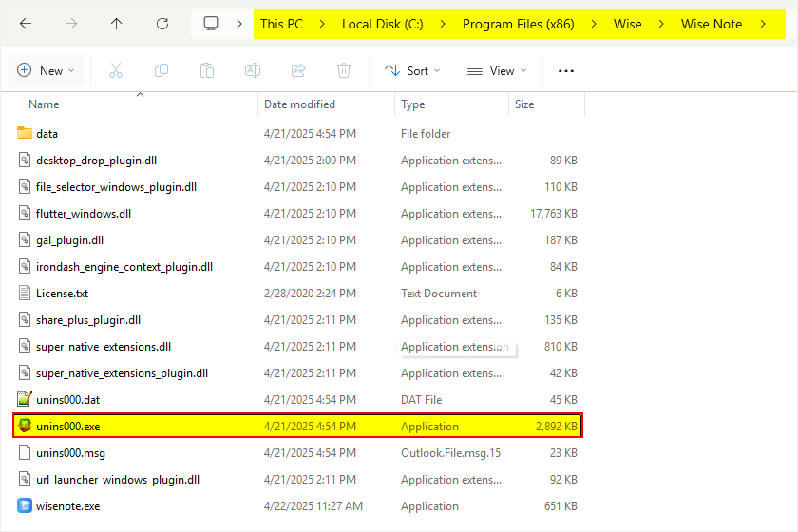
Task: Click the Paste clipboard icon
Action: (x=207, y=70)
